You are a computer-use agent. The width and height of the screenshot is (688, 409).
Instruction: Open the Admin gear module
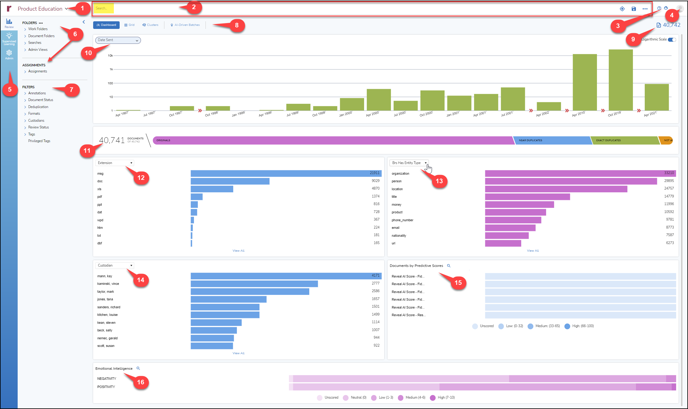point(9,54)
